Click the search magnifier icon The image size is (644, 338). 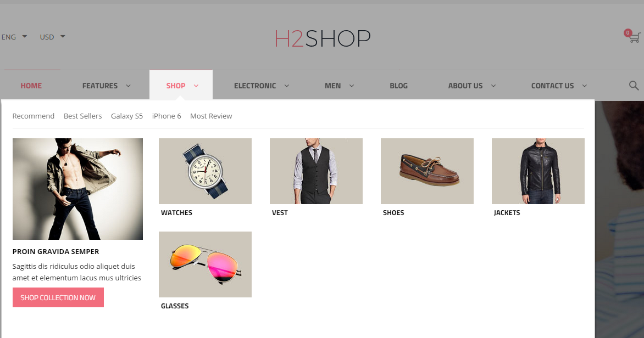pos(634,85)
